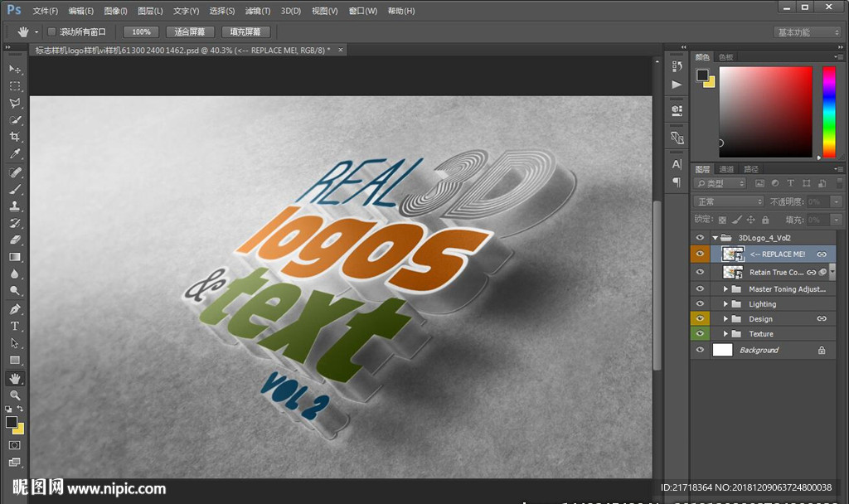Hide the REPLACE ME! layer
Screen dimensions: 849x504
click(x=700, y=254)
